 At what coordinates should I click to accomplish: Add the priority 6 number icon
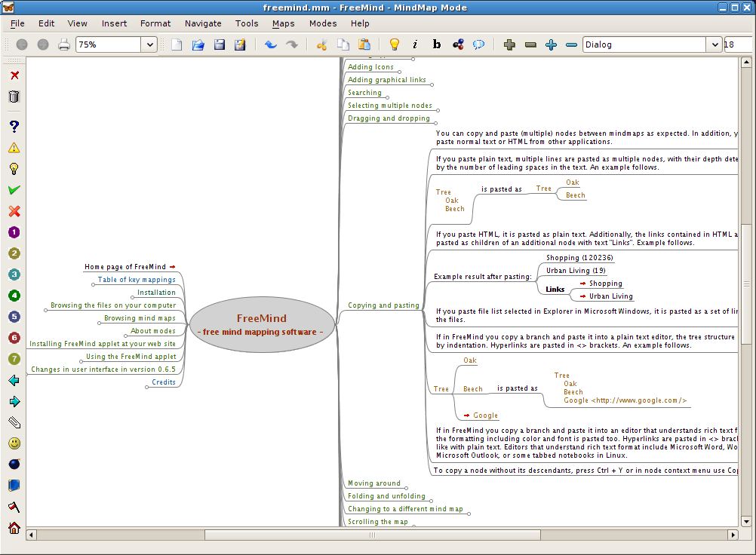click(14, 338)
